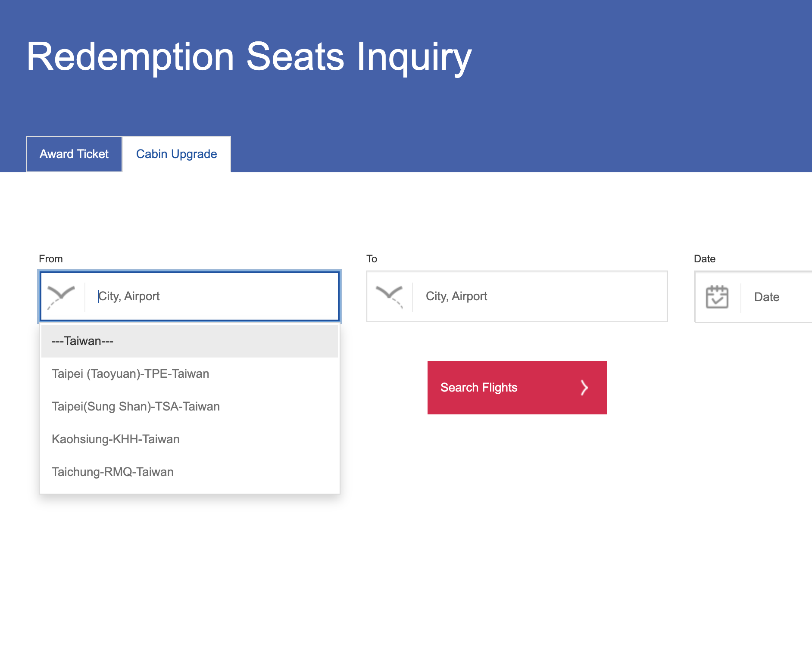This screenshot has height=647, width=812.
Task: Focus the From City, Airport input
Action: pyautogui.click(x=211, y=296)
